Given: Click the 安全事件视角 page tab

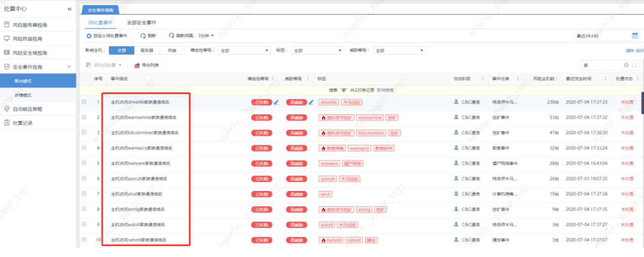Looking at the screenshot, I should point(100,10).
